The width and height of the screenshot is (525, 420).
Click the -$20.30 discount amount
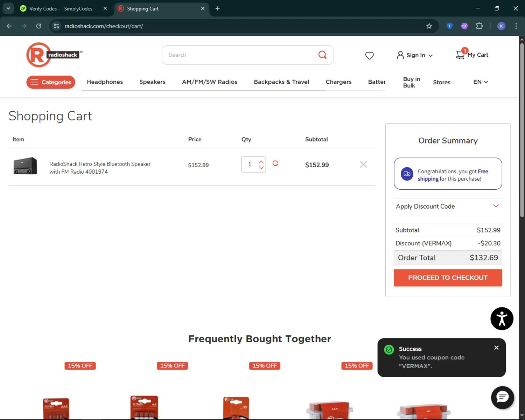(x=489, y=243)
